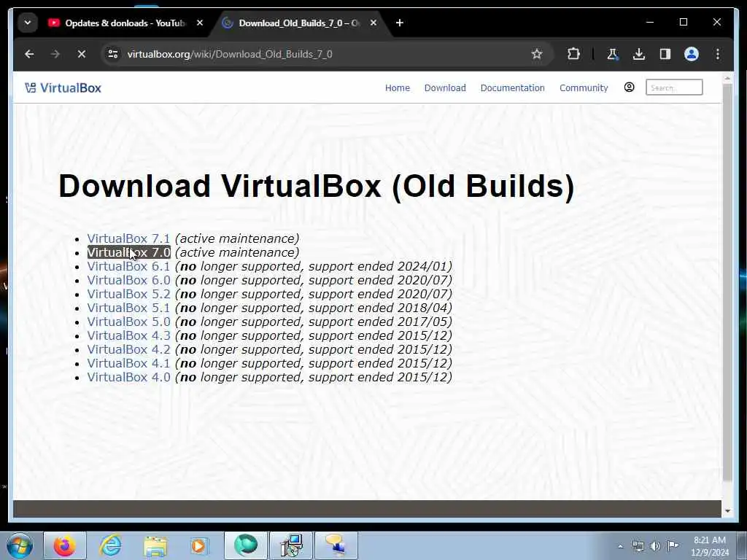Open Chrome Labs flask icon

click(613, 54)
